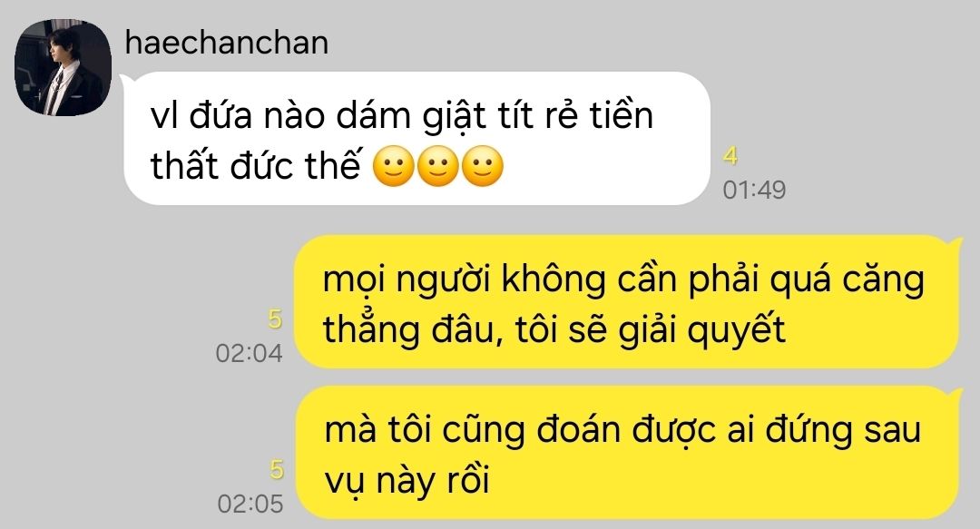Click the middle smiley emoji in the message
Screen dimensions: 980x529
(438, 166)
